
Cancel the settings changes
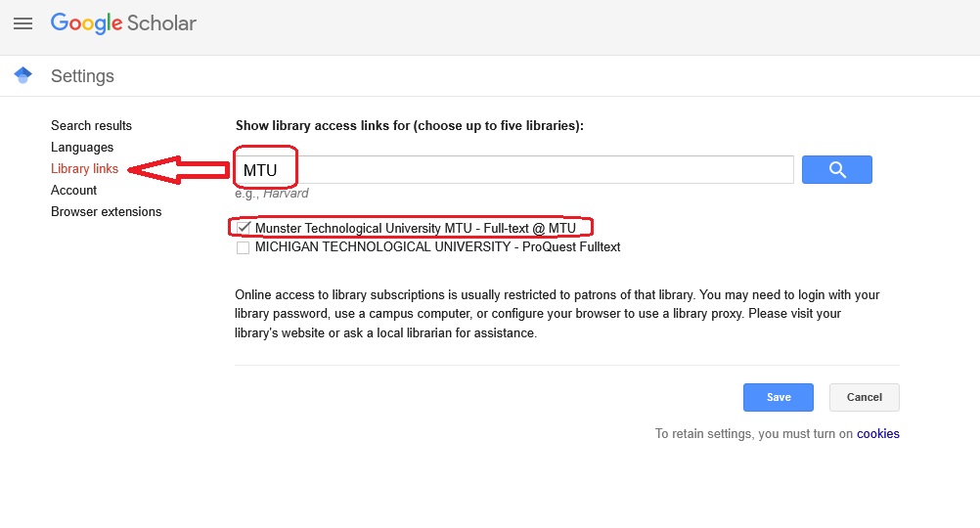pos(865,397)
